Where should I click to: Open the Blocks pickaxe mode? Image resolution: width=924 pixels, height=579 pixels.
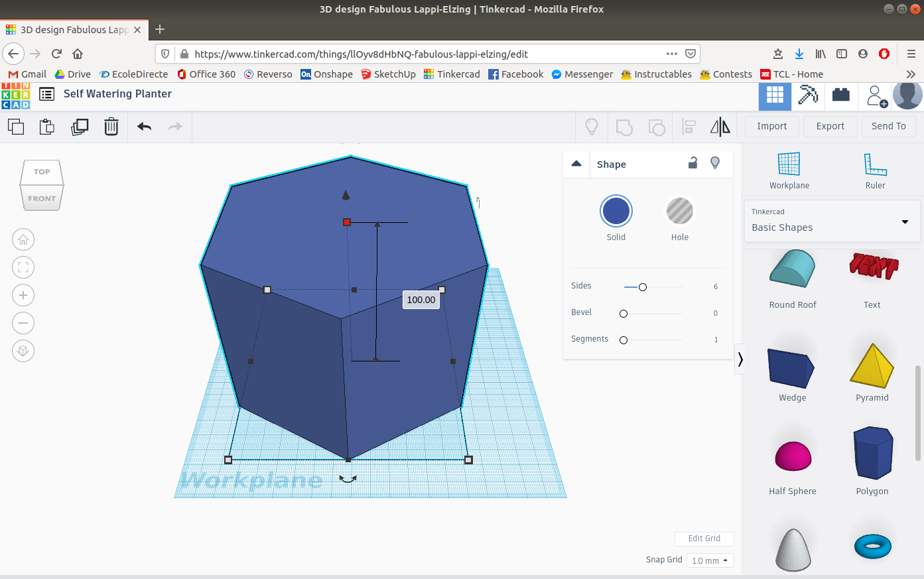pos(808,96)
